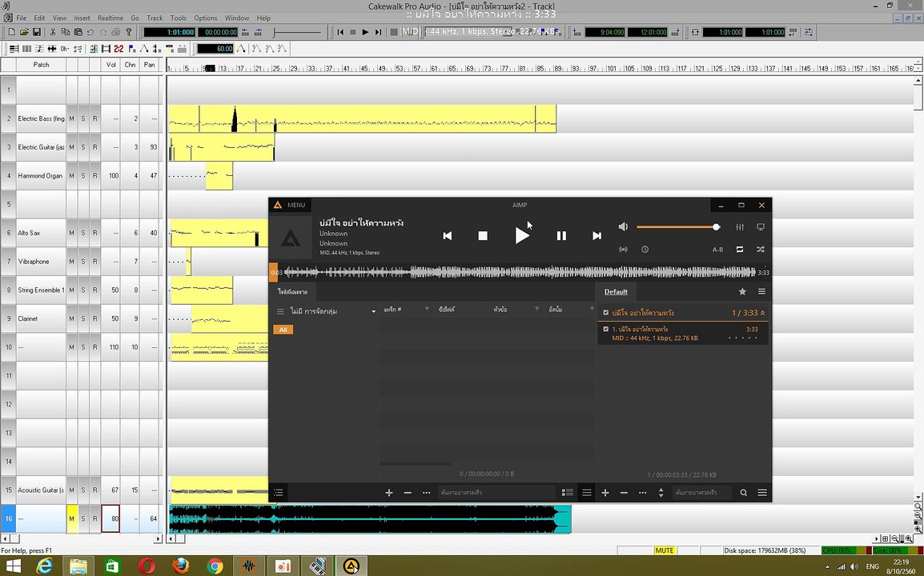The height and width of the screenshot is (576, 924).
Task: Click the New file icon in Cakewalk toolbar
Action: point(12,32)
